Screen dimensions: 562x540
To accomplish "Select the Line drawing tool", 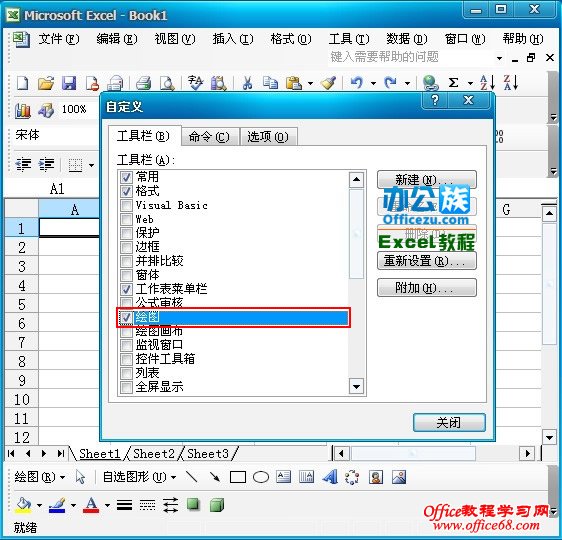I will coord(192,477).
